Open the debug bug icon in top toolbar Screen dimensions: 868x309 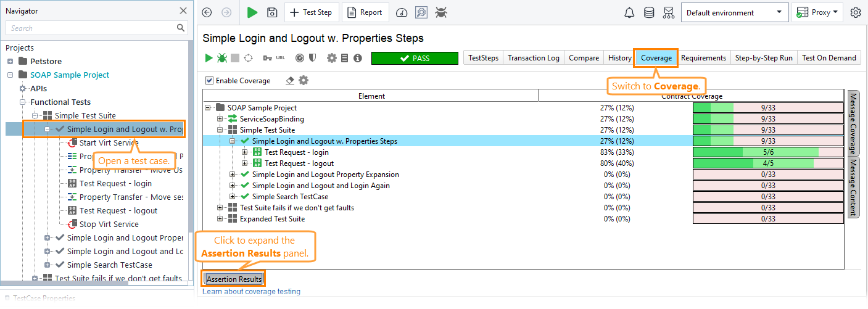[x=440, y=12]
